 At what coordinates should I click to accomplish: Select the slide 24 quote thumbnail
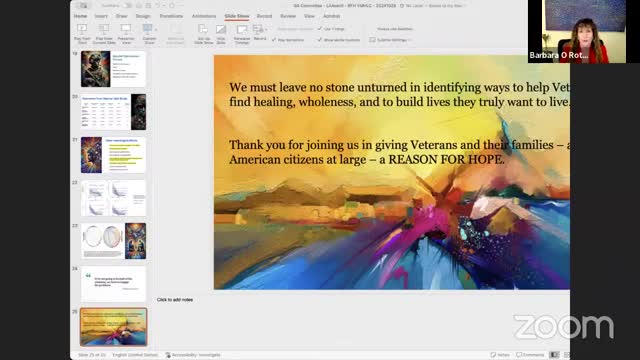click(113, 284)
